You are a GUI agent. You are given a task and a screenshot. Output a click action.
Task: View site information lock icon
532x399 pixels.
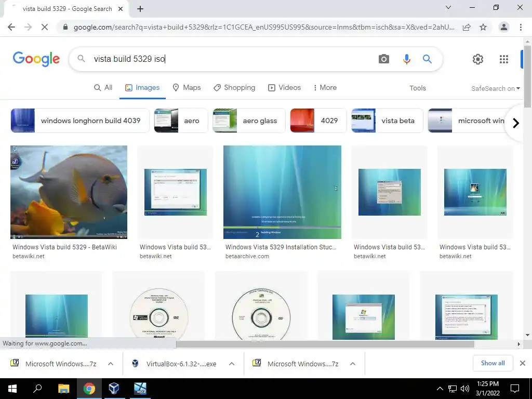point(65,27)
